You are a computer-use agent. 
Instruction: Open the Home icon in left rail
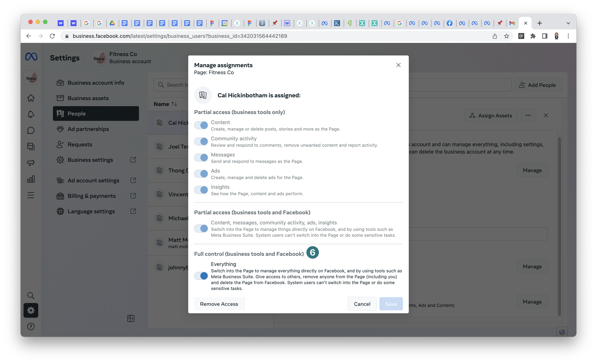point(31,98)
